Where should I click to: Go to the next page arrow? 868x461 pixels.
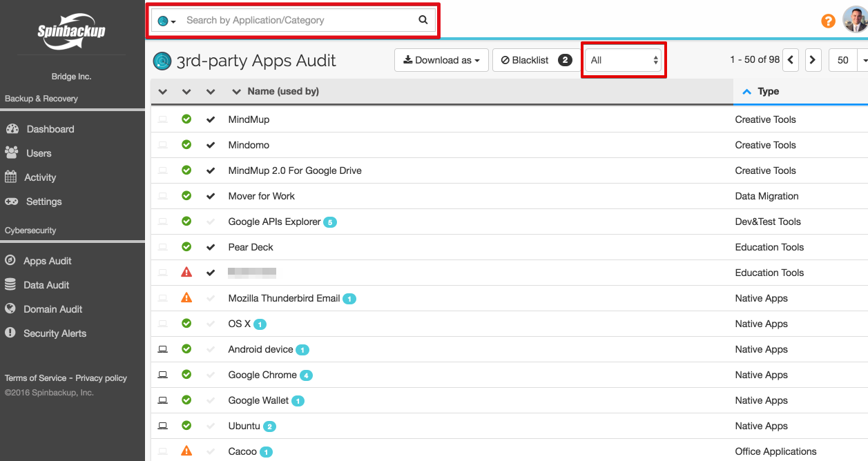(x=813, y=60)
